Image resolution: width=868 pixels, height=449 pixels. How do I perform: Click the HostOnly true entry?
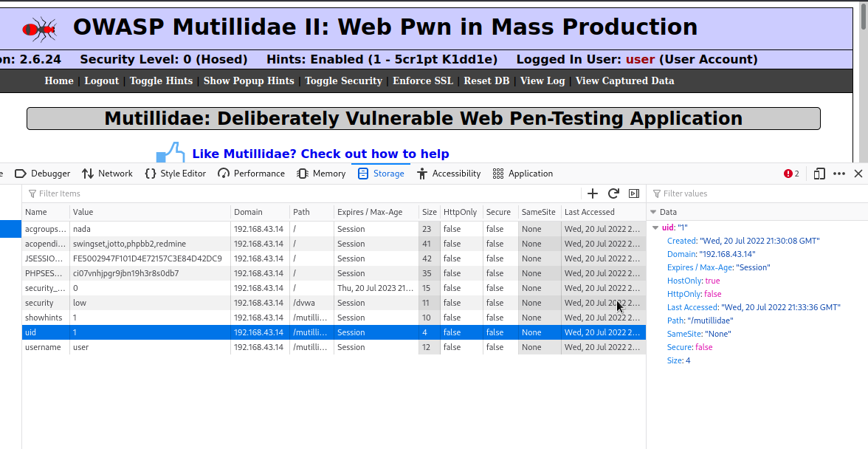point(694,281)
